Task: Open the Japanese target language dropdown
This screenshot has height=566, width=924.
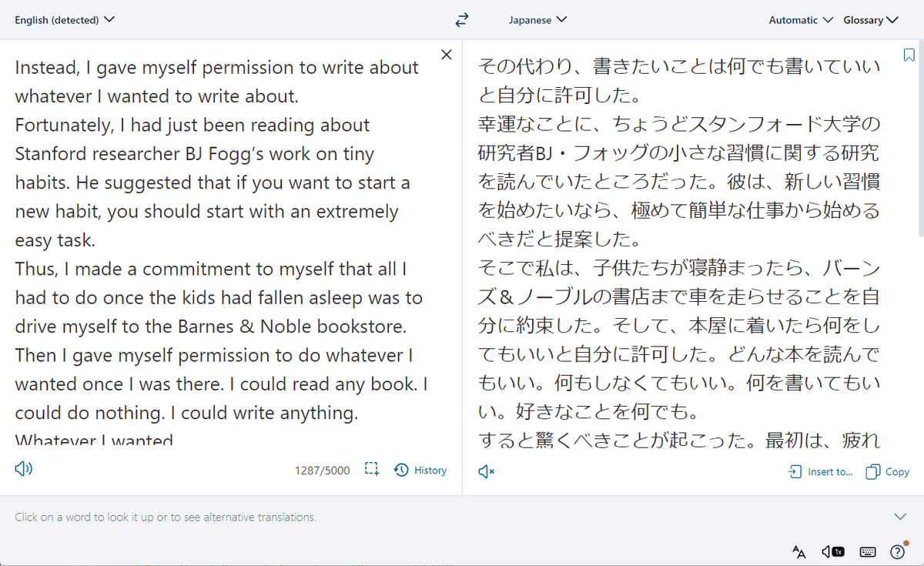Action: [x=537, y=20]
